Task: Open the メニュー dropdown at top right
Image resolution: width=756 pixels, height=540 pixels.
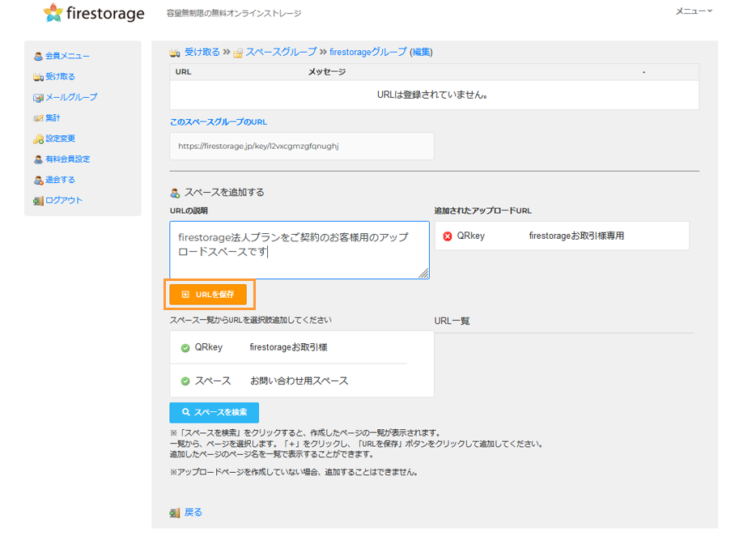Action: [x=694, y=11]
